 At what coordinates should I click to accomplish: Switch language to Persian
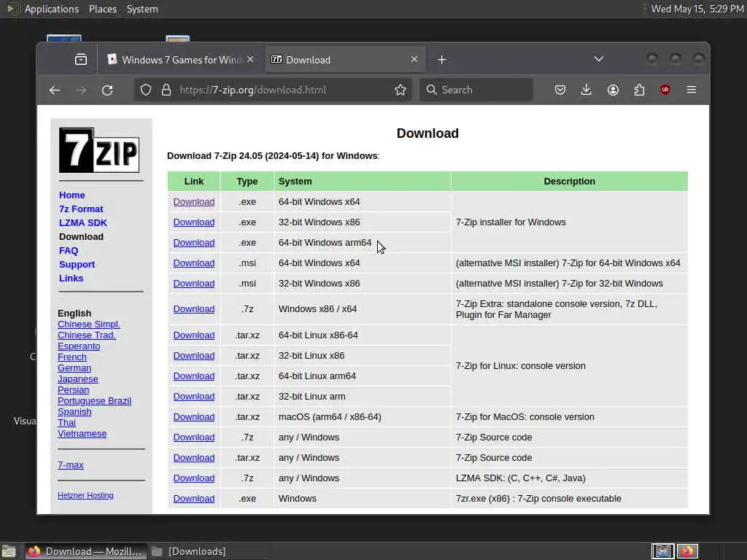tap(74, 390)
